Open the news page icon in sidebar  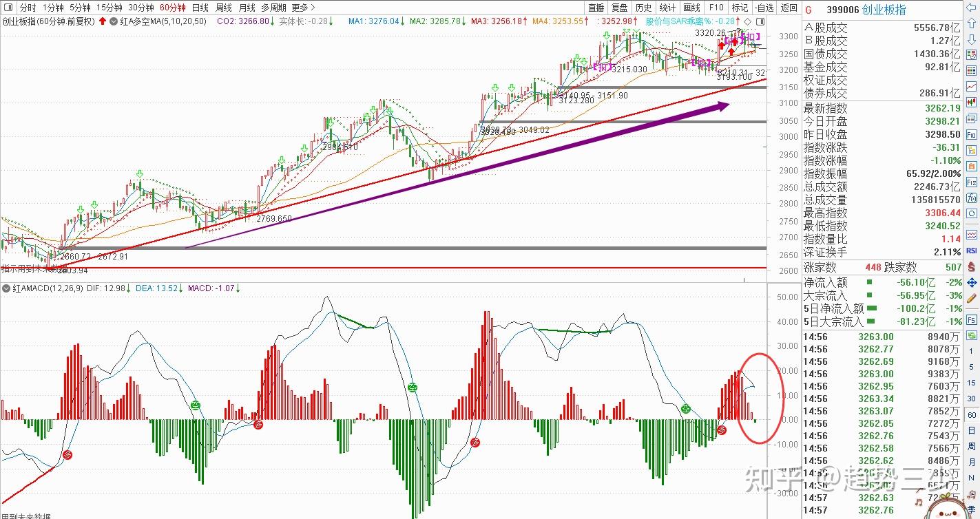[972, 119]
